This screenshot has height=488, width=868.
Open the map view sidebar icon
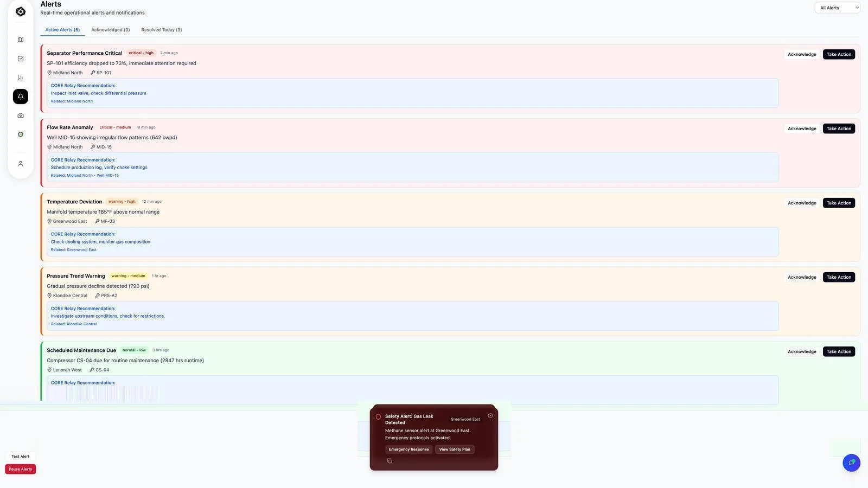[x=21, y=40]
